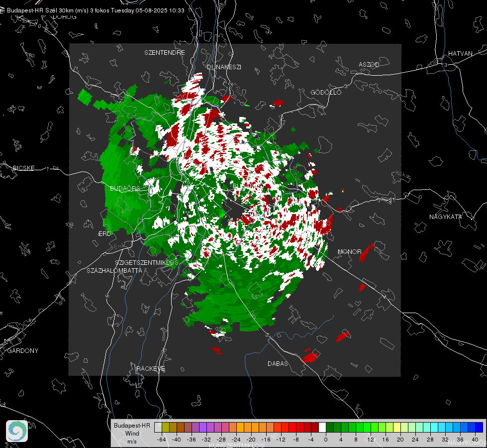The height and width of the screenshot is (448, 487).
Task: Click the 0 value on legend scale
Action: point(325,440)
